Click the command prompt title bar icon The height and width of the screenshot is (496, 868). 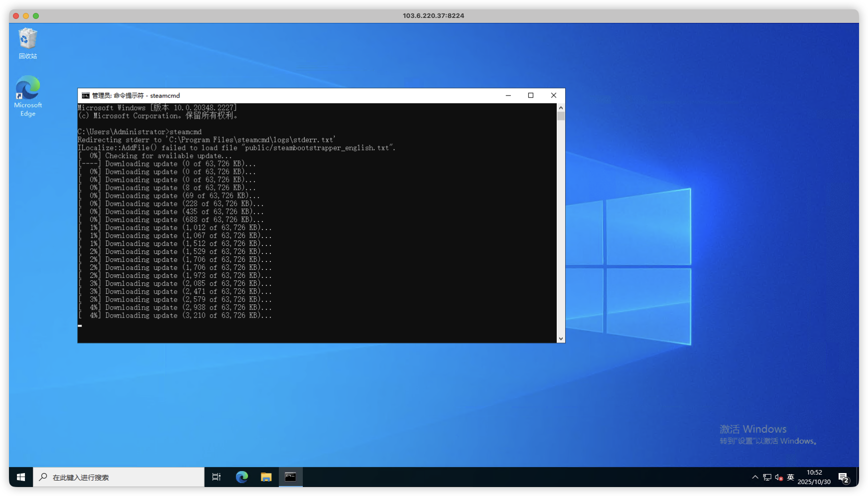coord(86,96)
